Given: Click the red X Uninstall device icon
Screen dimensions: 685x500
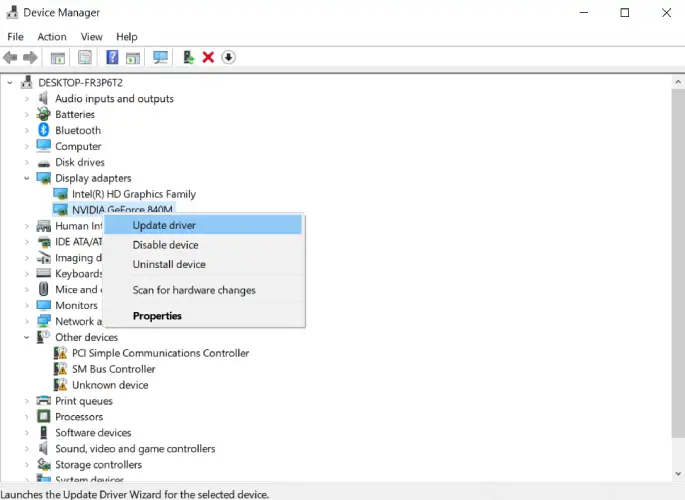Looking at the screenshot, I should tap(208, 57).
